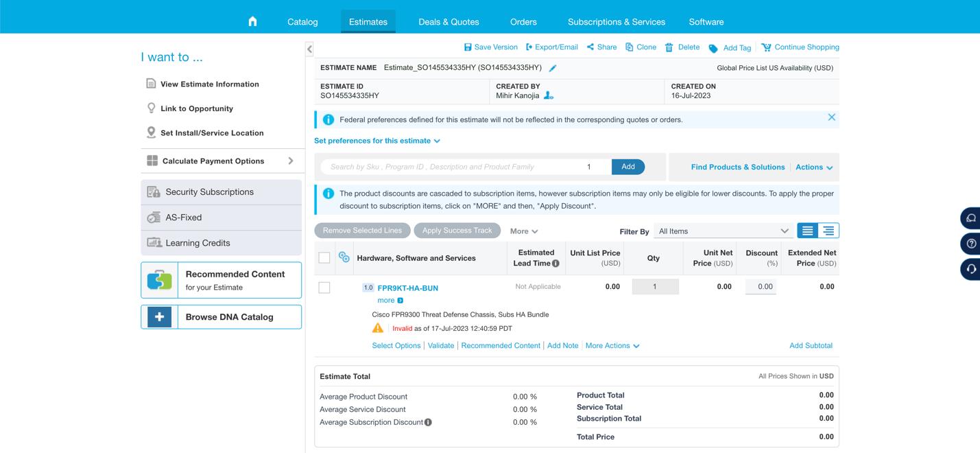
Task: Open help question mark floating icon
Action: pyautogui.click(x=970, y=244)
